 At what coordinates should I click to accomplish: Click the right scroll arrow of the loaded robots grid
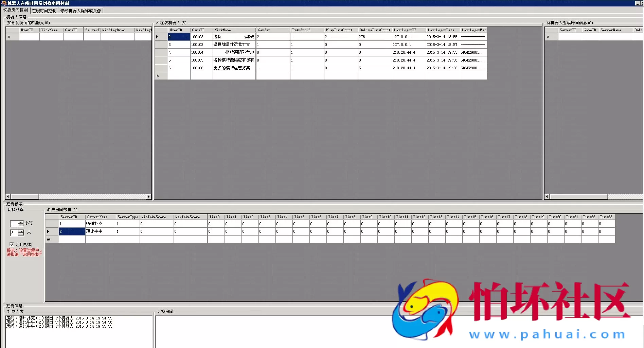tap(148, 197)
